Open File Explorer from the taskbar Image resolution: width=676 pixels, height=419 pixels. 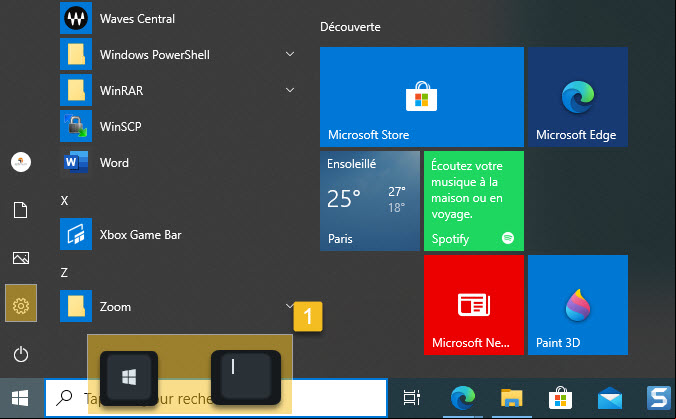click(x=511, y=398)
